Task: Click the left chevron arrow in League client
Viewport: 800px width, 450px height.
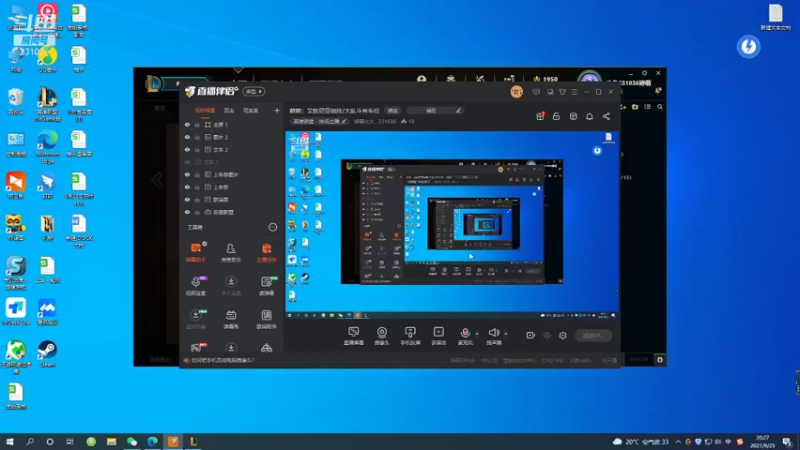Action: [157, 180]
